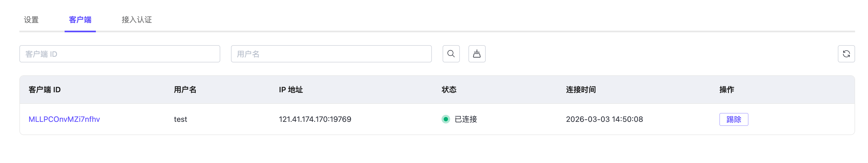Viewport: 868px width, 163px height.
Task: Select the search icon next to username field
Action: [451, 54]
